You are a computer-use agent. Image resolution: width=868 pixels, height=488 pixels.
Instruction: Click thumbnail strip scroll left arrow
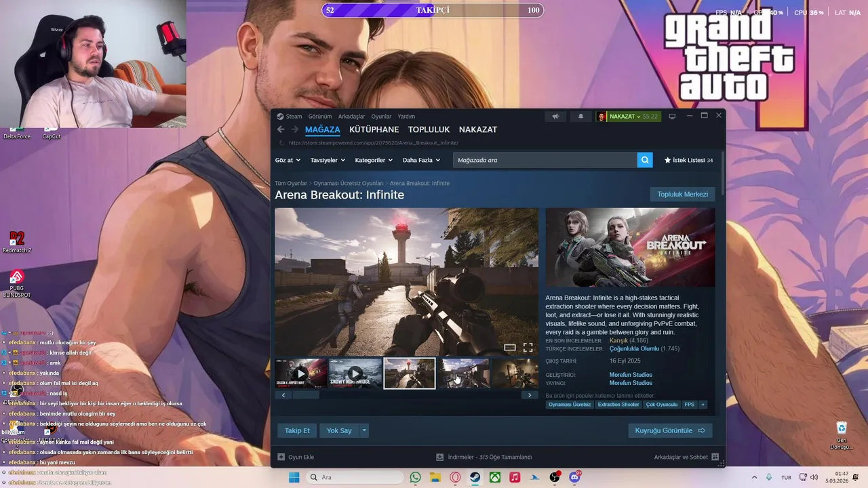[x=283, y=395]
